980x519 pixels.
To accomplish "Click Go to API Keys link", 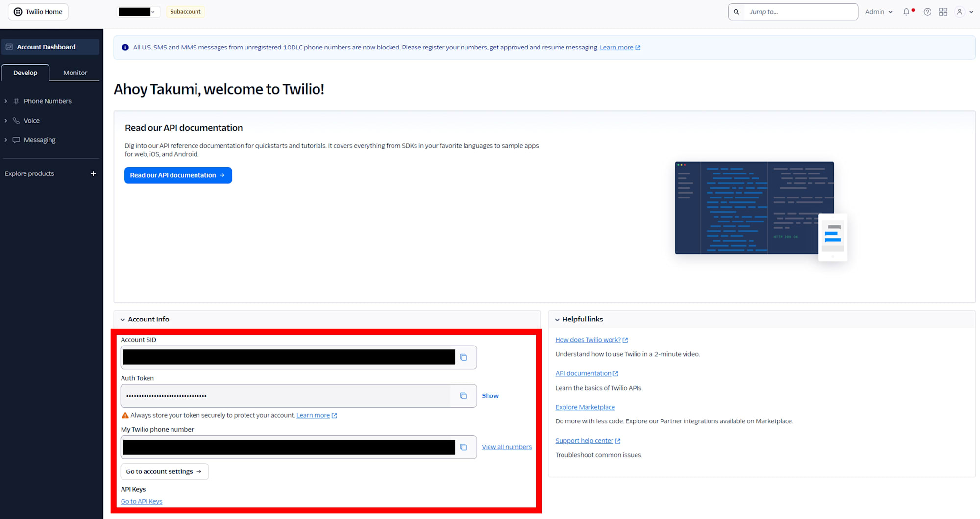I will (142, 501).
